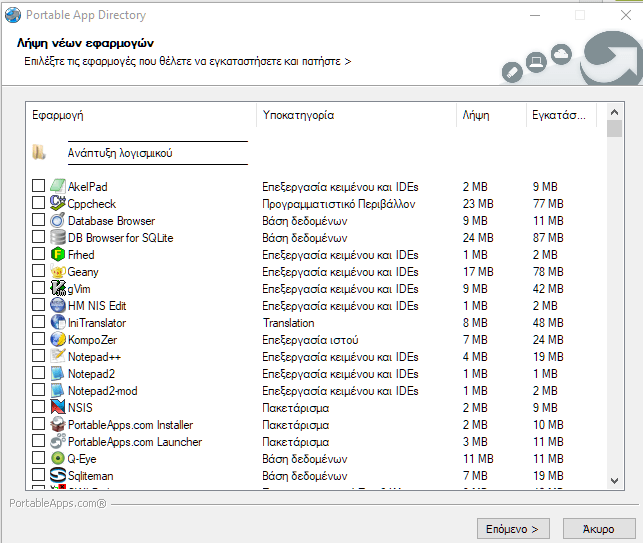The height and width of the screenshot is (543, 643).
Task: Select the HM NIS Edit row name
Action: [97, 306]
